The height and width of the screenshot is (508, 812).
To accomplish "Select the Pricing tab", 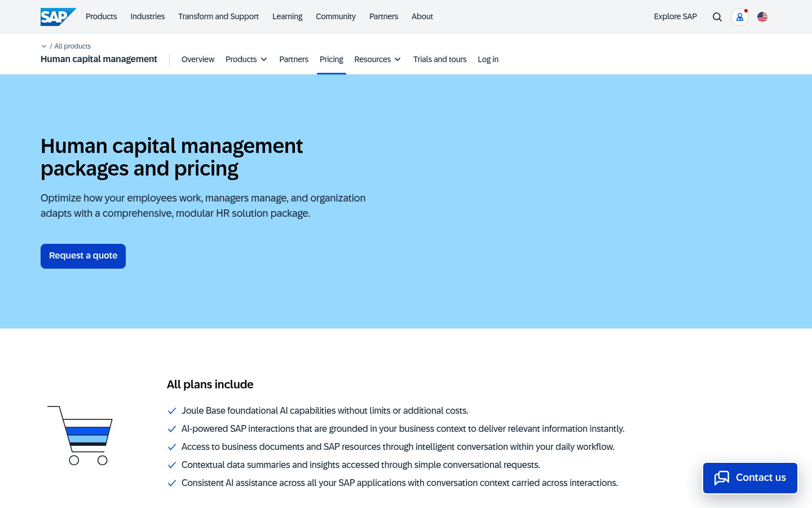I will pos(332,59).
